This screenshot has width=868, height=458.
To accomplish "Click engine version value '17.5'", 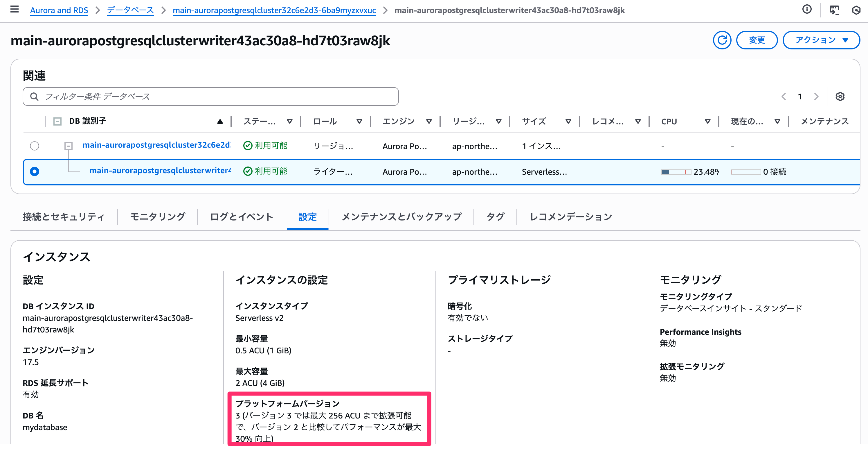I will tap(31, 362).
